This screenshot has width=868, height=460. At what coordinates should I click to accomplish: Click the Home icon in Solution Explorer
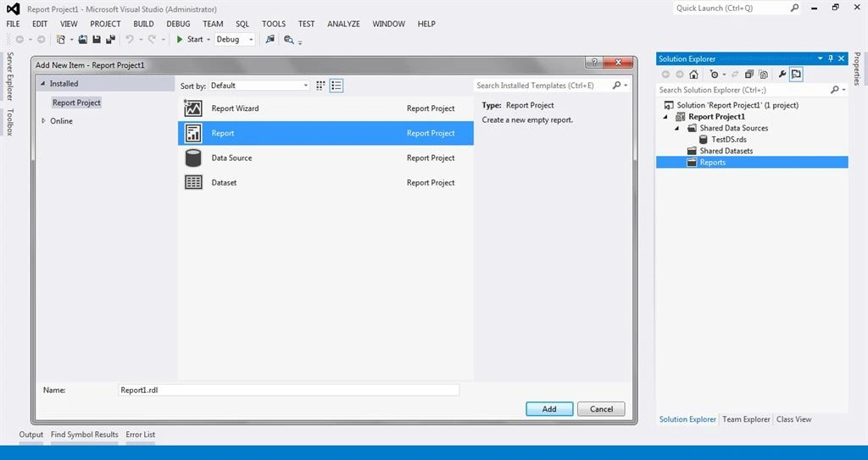[x=693, y=75]
